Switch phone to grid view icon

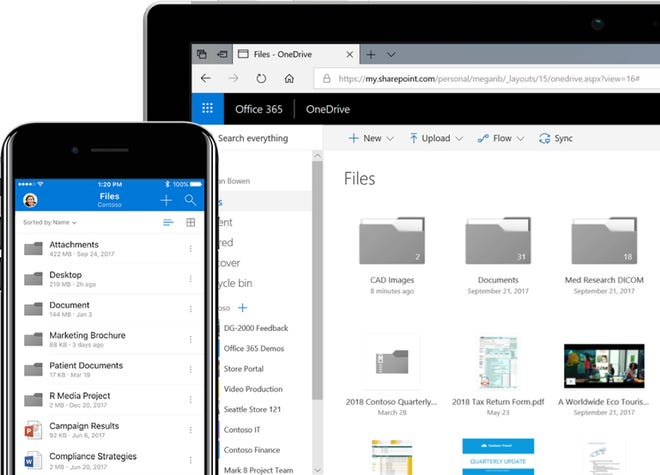(190, 222)
